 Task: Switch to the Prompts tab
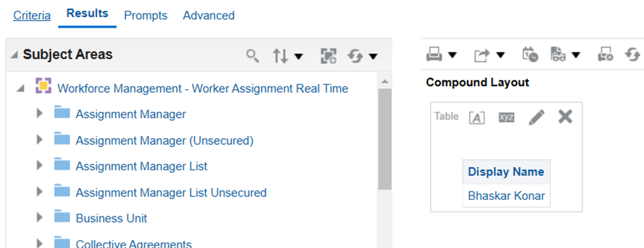[x=146, y=16]
